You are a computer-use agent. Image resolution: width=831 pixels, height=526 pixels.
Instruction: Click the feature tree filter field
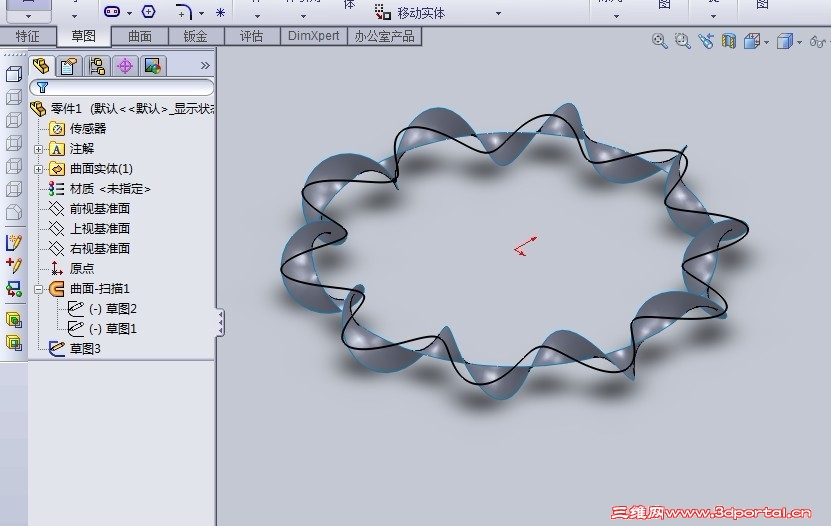[122, 87]
